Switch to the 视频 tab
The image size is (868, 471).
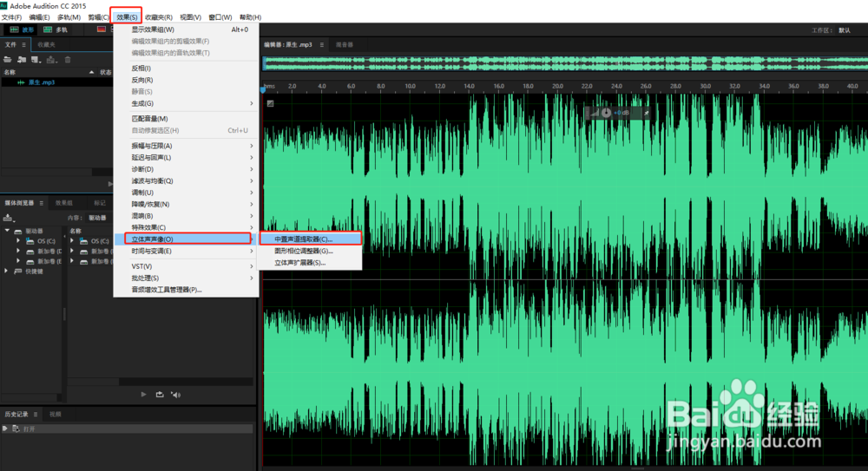[x=56, y=414]
